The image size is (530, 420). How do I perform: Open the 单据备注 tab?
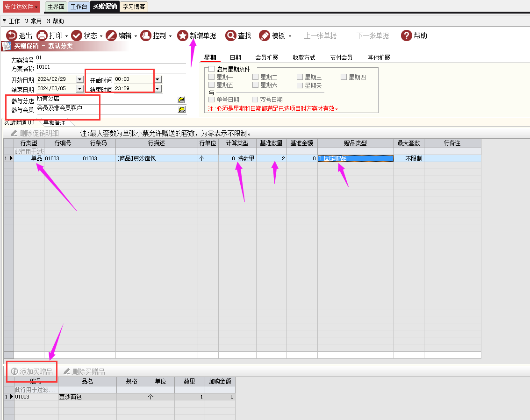(x=54, y=123)
